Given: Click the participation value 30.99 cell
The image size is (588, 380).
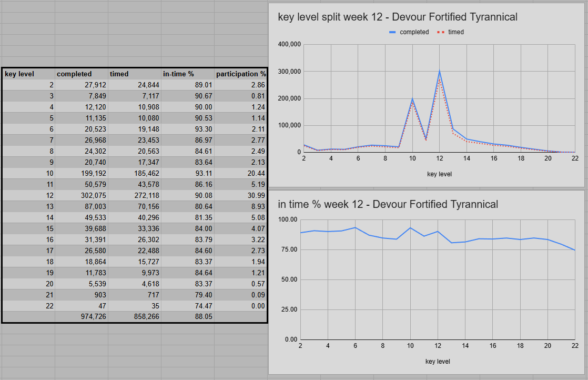Looking at the screenshot, I should (x=240, y=195).
